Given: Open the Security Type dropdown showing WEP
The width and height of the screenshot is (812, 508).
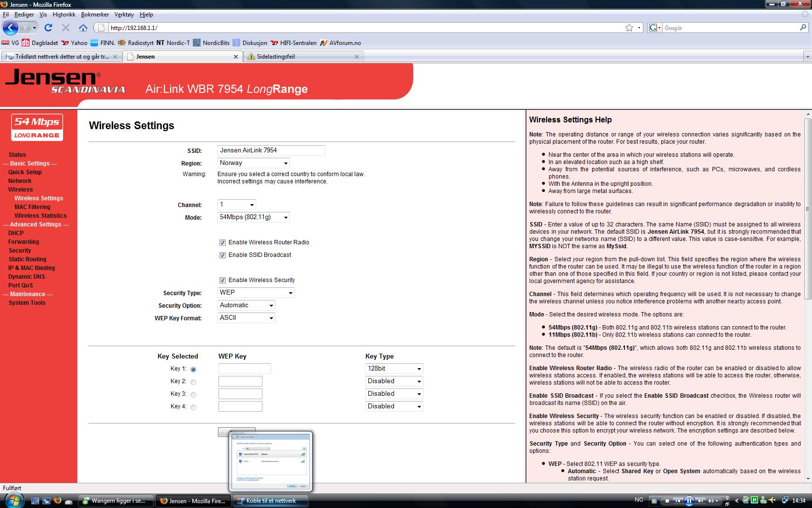Looking at the screenshot, I should point(256,293).
